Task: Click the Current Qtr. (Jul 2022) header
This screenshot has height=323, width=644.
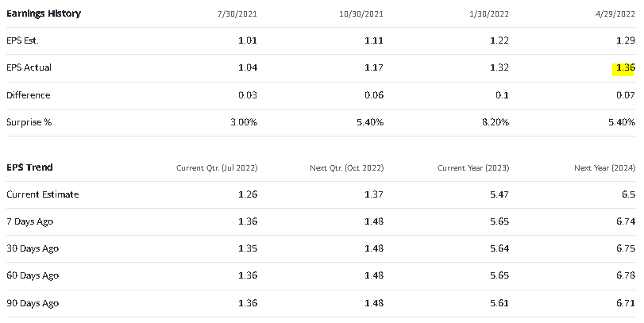Action: pos(217,168)
